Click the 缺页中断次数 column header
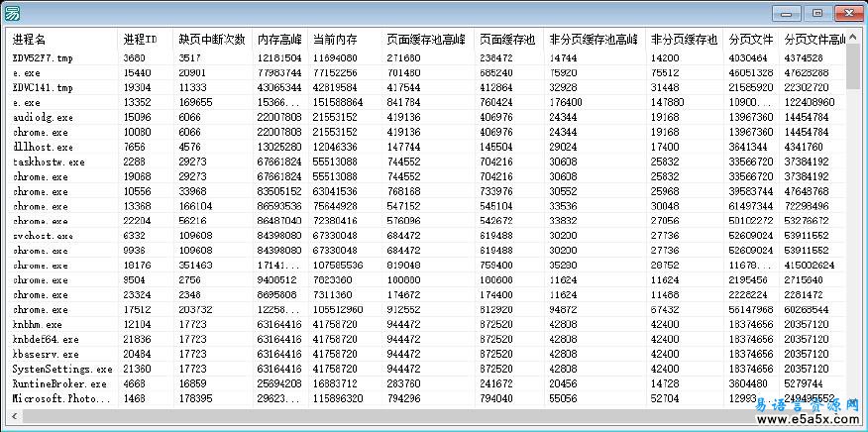Screen dimensions: 868x432 tap(213, 40)
